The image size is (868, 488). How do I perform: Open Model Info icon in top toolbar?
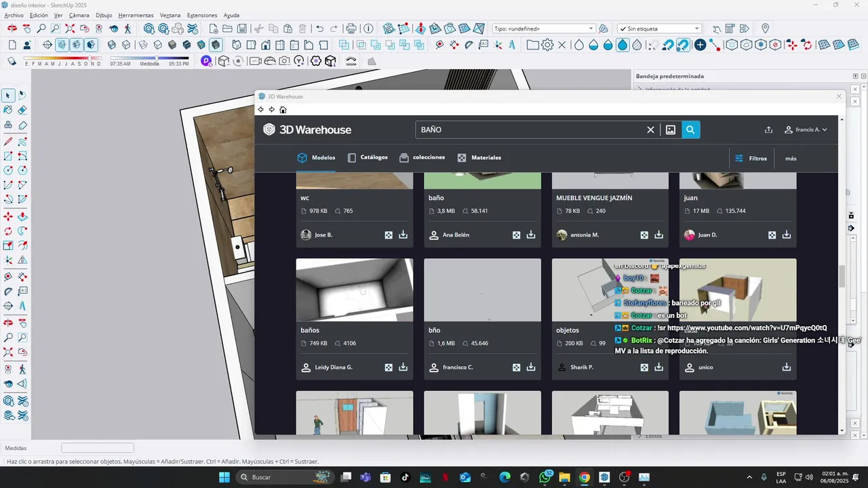pos(368,28)
